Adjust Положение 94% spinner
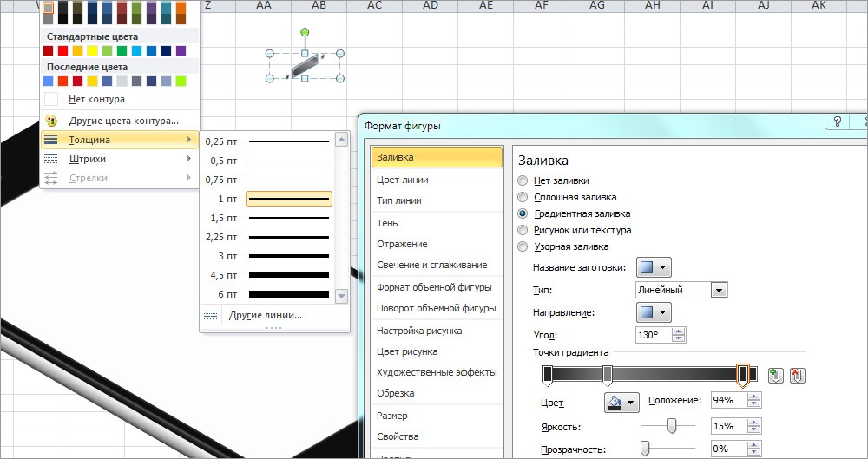868x459 pixels. click(x=753, y=400)
